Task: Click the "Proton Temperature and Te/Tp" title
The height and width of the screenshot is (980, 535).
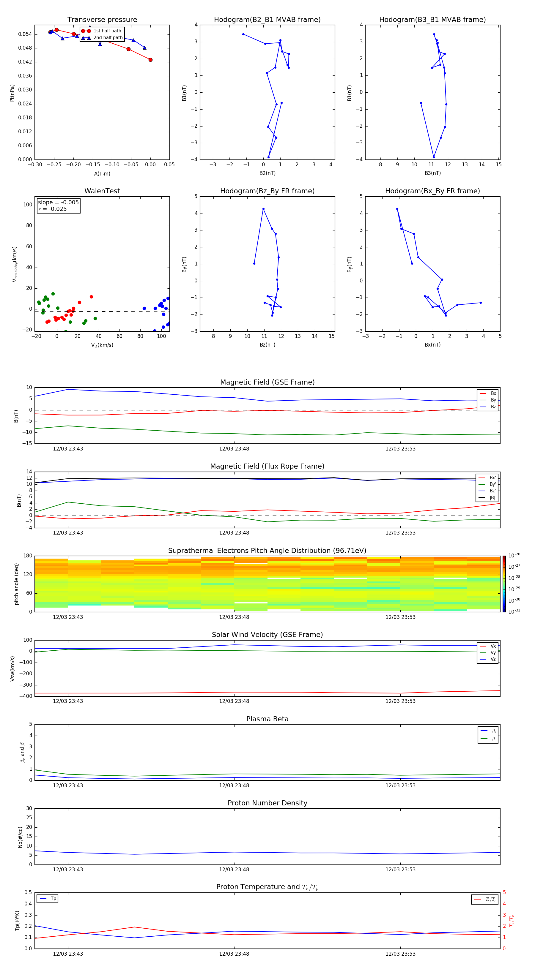Action: [267, 887]
